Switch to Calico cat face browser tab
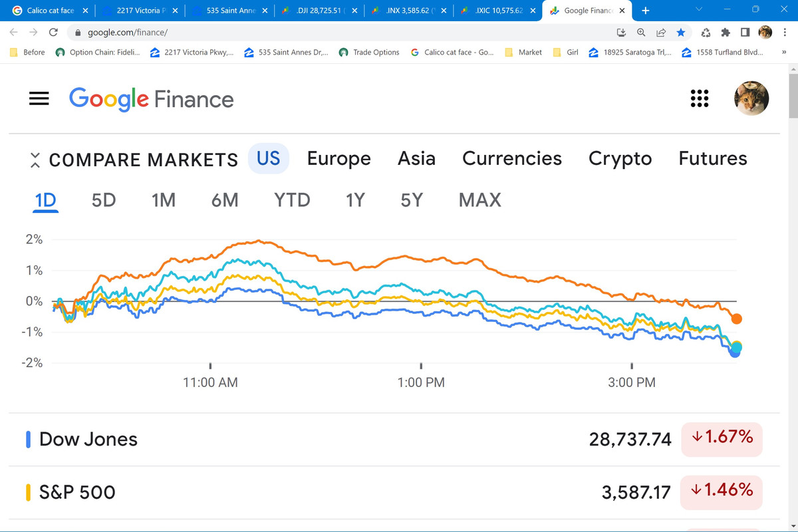Viewport: 798px width, 532px height. point(51,11)
